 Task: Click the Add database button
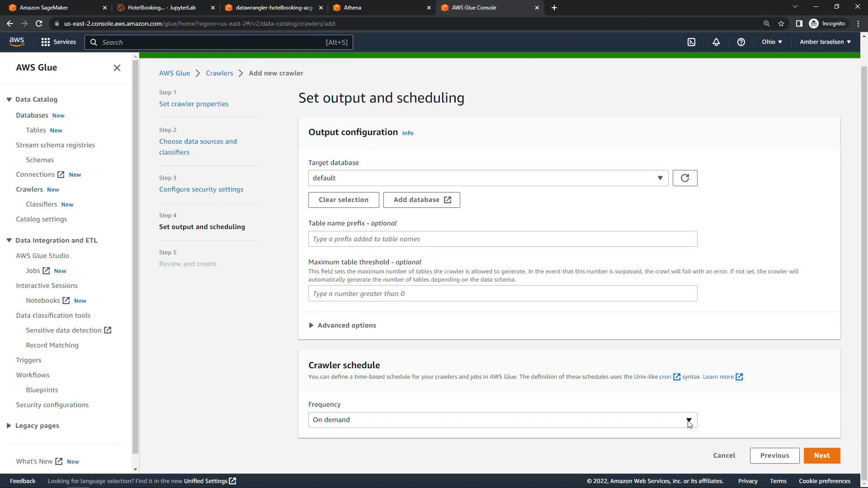(421, 200)
